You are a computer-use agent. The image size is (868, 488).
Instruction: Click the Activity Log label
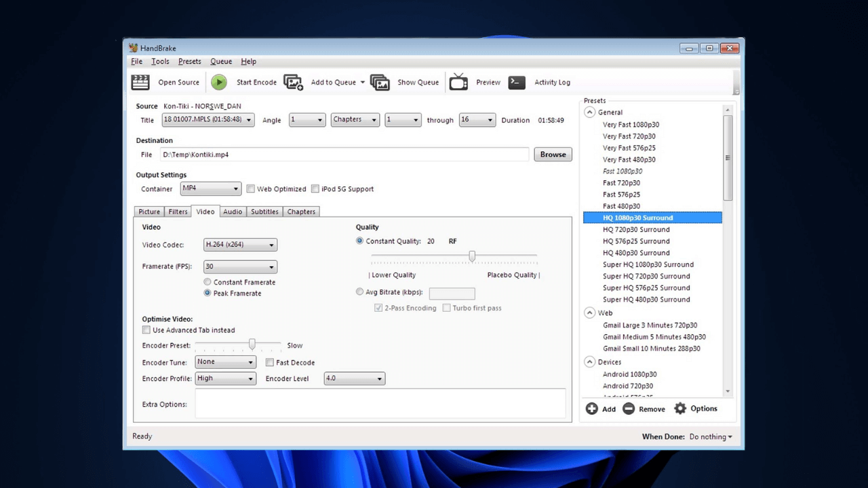(552, 83)
